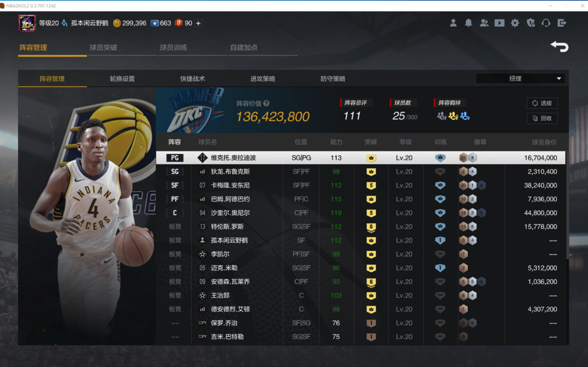This screenshot has width=588, height=367.
Task: Click the COPY icon next to 保罗.乔治
Action: pos(203,323)
